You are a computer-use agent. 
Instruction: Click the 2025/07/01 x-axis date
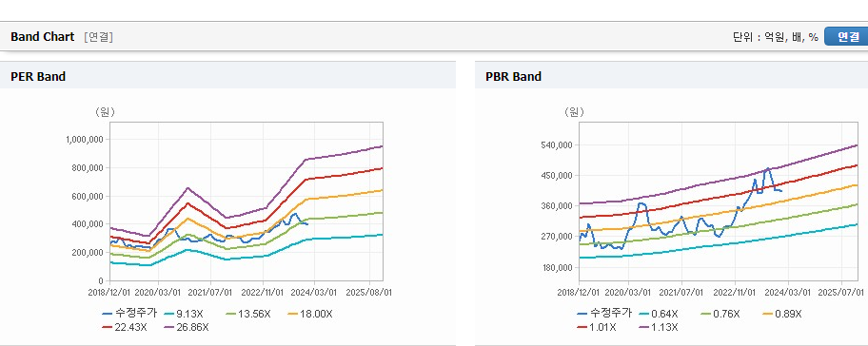click(841, 292)
